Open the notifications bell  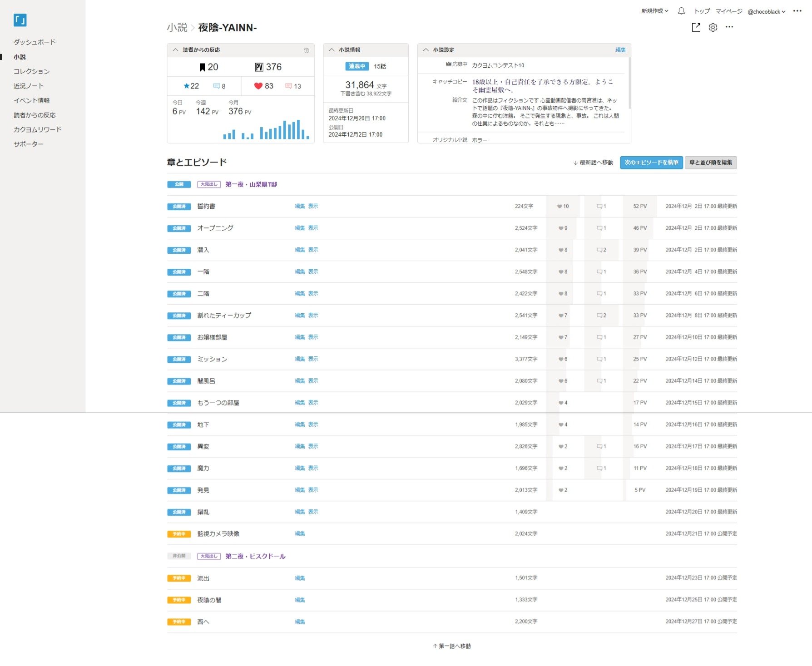click(x=681, y=11)
